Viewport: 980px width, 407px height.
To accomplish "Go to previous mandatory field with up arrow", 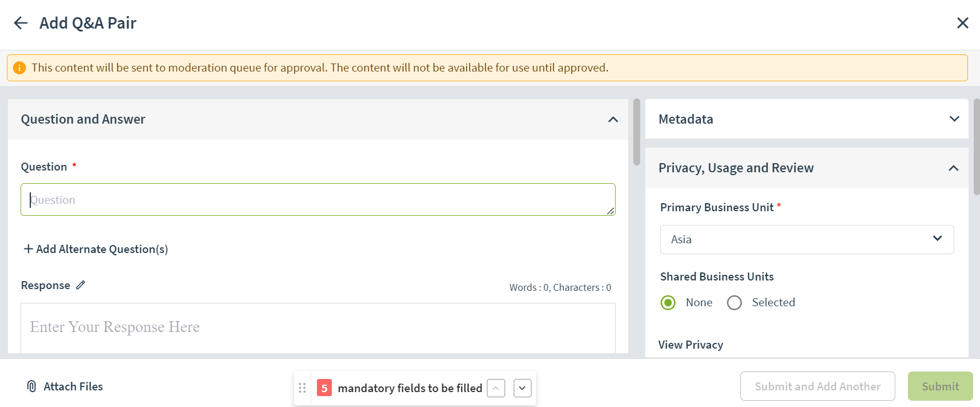I will pyautogui.click(x=496, y=388).
